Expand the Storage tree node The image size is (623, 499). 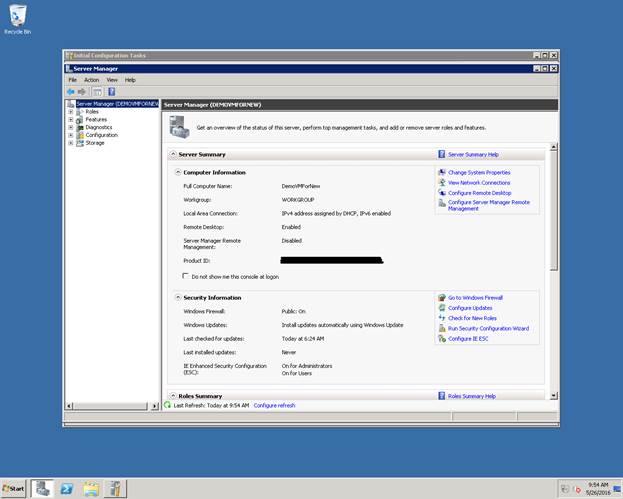pyautogui.click(x=71, y=143)
